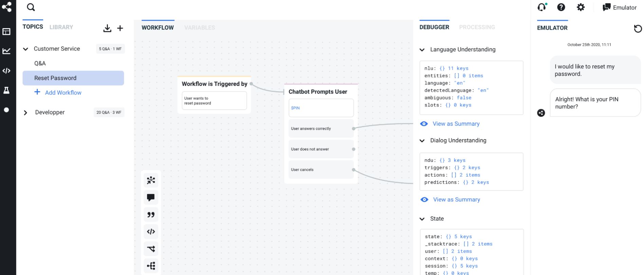Select the speech bubble node tool

(151, 197)
